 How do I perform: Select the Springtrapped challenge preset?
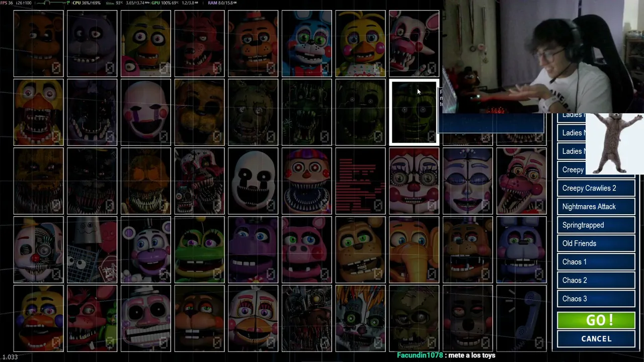click(596, 225)
